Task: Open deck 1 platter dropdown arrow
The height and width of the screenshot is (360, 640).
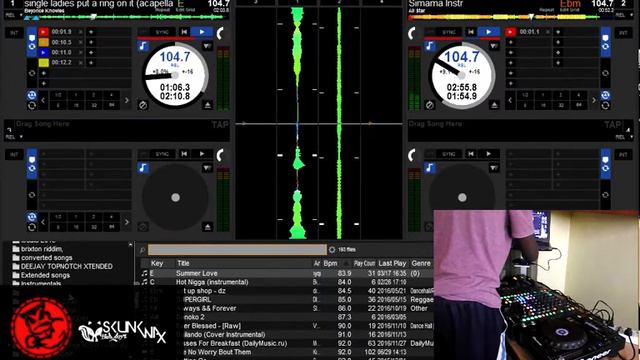Action: click(207, 47)
